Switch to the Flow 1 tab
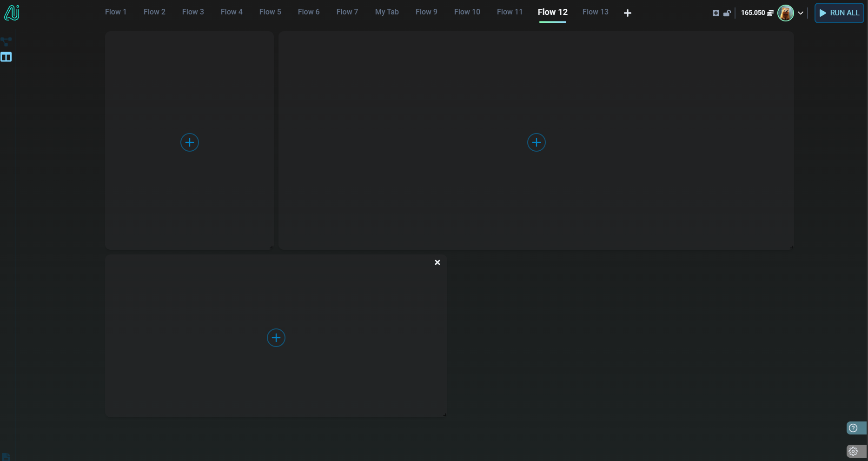 [x=116, y=12]
